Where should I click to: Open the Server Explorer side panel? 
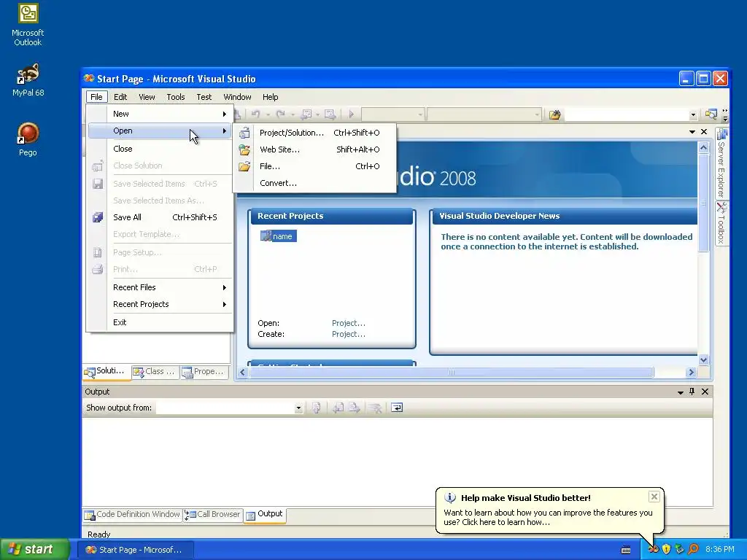coord(721,163)
